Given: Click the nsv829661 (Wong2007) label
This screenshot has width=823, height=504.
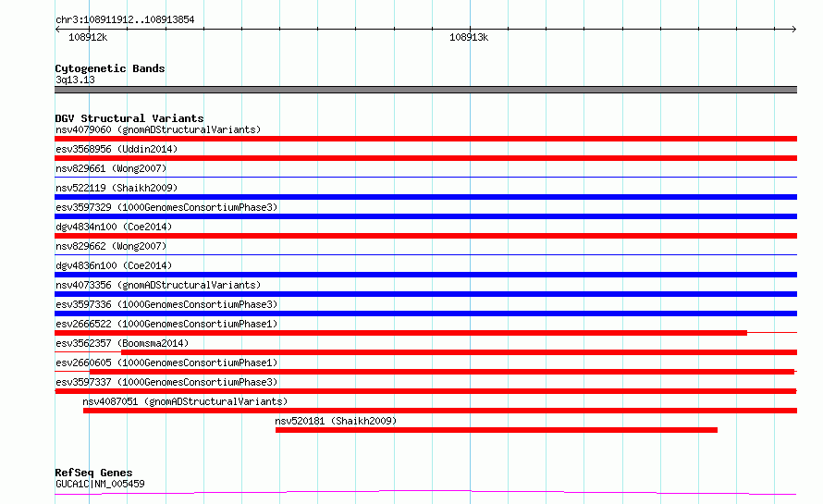Looking at the screenshot, I should 111,168.
